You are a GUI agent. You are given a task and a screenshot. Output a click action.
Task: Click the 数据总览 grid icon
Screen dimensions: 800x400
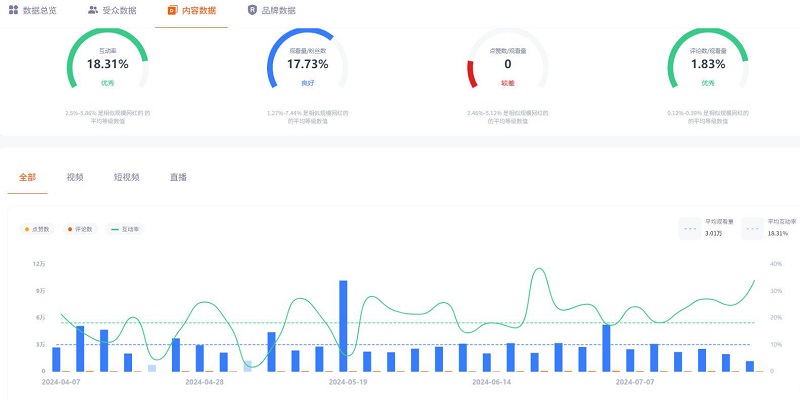coord(13,10)
